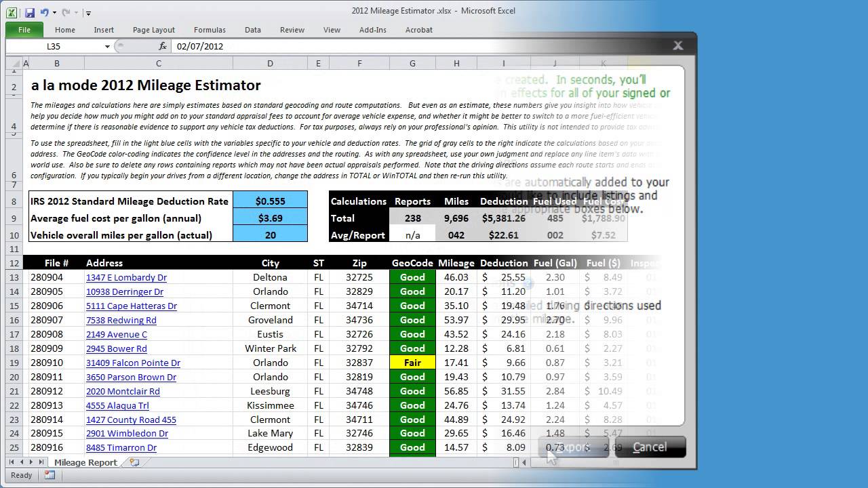Click the Insert Worksheet icon beside sheet tab

(x=134, y=462)
